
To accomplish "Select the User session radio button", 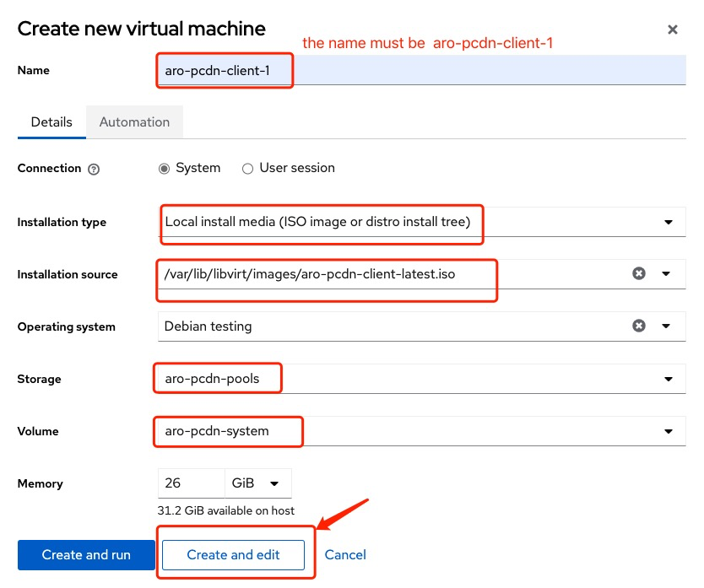I will point(247,169).
